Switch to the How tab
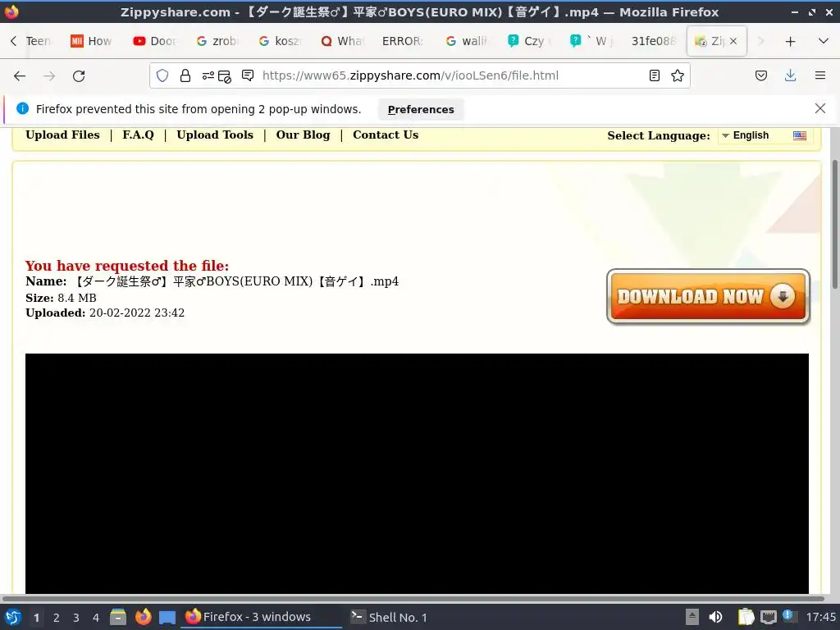The image size is (840, 630). tap(92, 41)
